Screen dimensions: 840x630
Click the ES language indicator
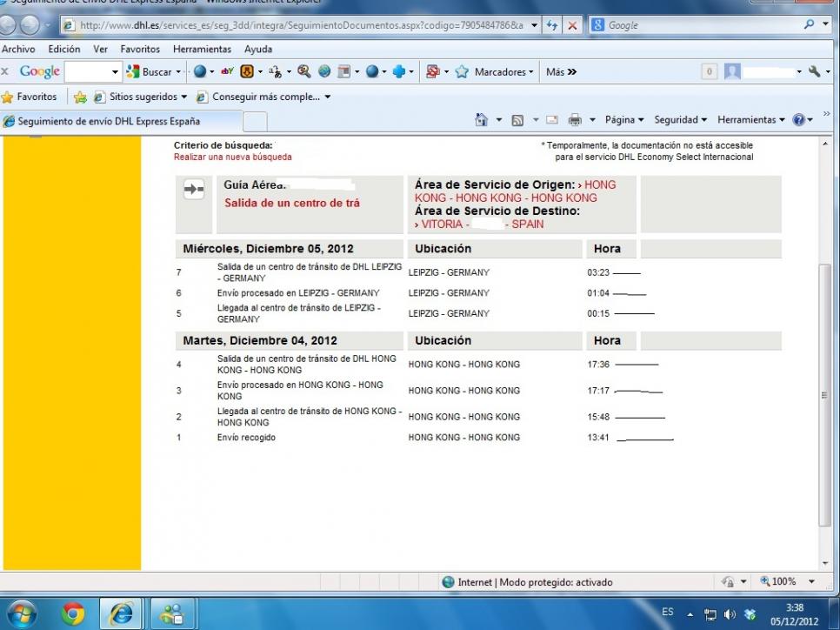[668, 612]
